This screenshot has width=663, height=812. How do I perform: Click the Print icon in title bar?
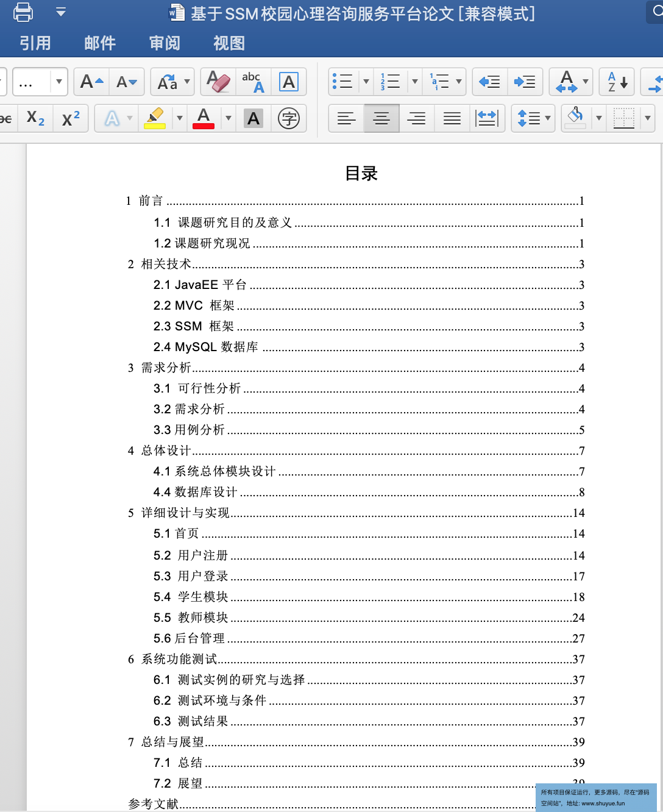coord(23,12)
